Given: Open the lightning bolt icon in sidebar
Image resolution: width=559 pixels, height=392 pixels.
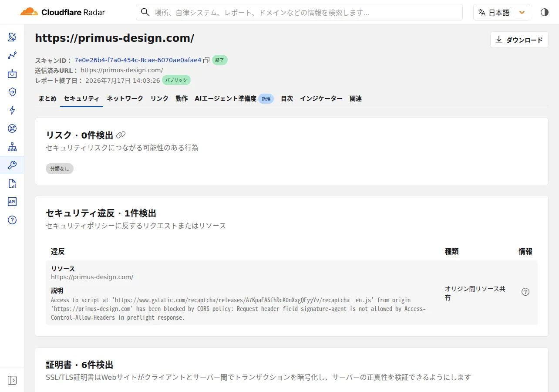Looking at the screenshot, I should click(x=12, y=110).
